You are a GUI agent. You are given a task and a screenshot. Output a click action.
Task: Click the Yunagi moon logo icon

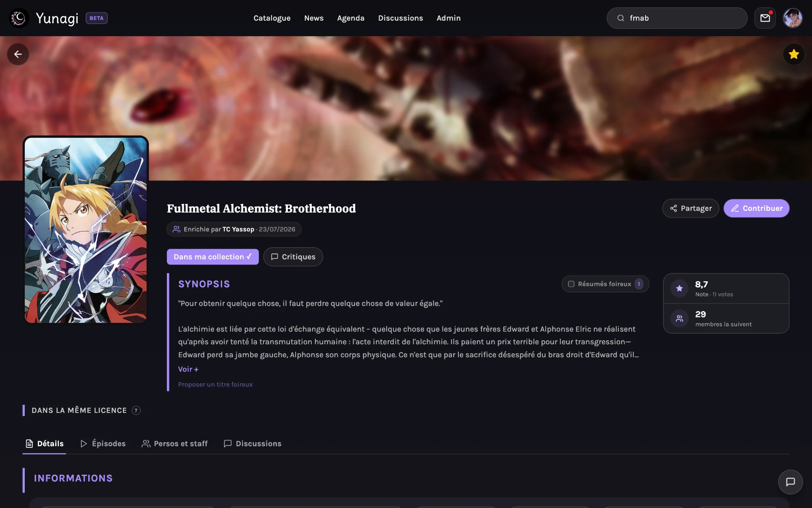click(19, 18)
